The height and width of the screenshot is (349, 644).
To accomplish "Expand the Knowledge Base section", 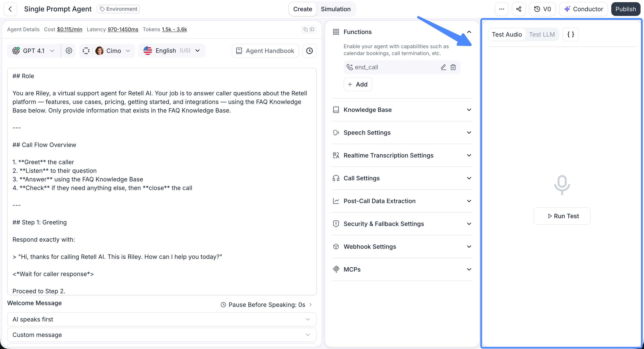I will click(402, 110).
